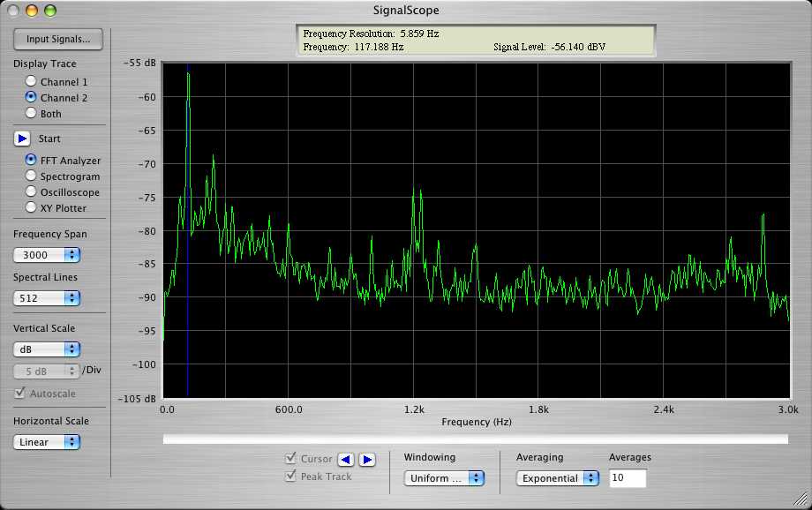Open the Windowing Uniform dropdown
The width and height of the screenshot is (812, 510).
pyautogui.click(x=444, y=478)
